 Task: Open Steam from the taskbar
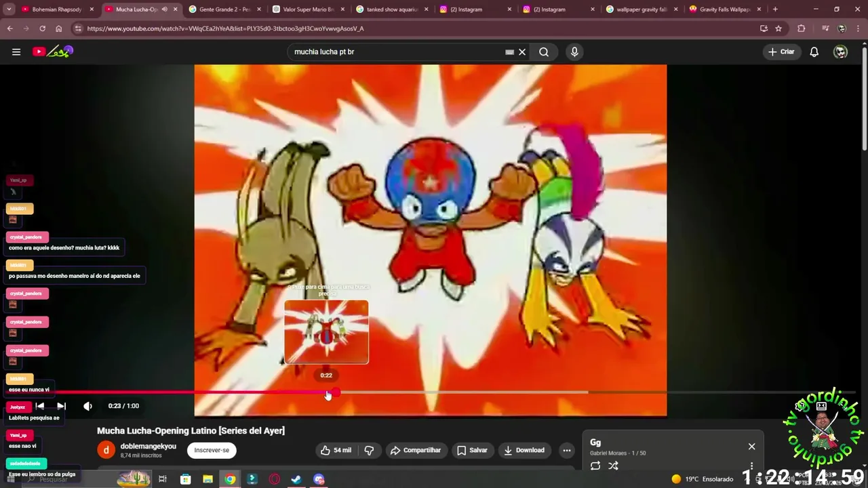pos(296,479)
